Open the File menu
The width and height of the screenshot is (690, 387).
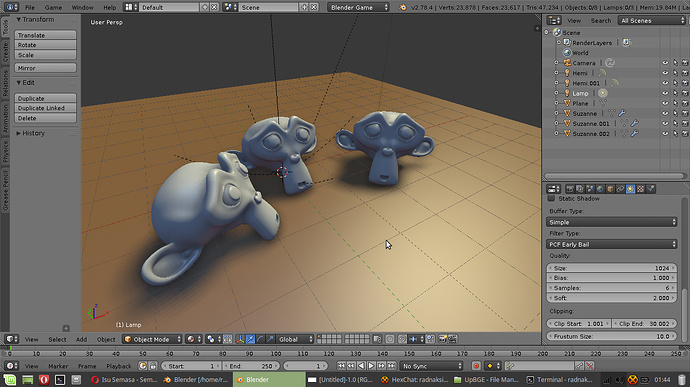pyautogui.click(x=30, y=7)
